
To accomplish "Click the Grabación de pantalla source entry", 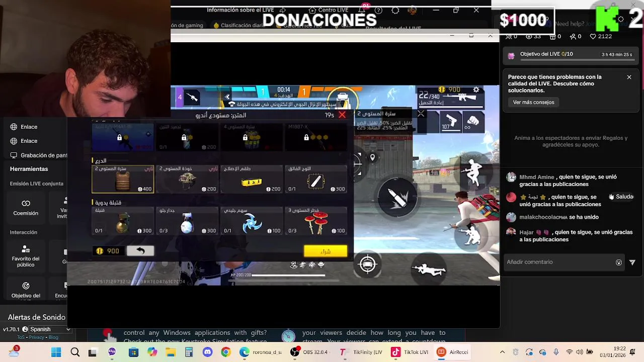I will [38, 155].
